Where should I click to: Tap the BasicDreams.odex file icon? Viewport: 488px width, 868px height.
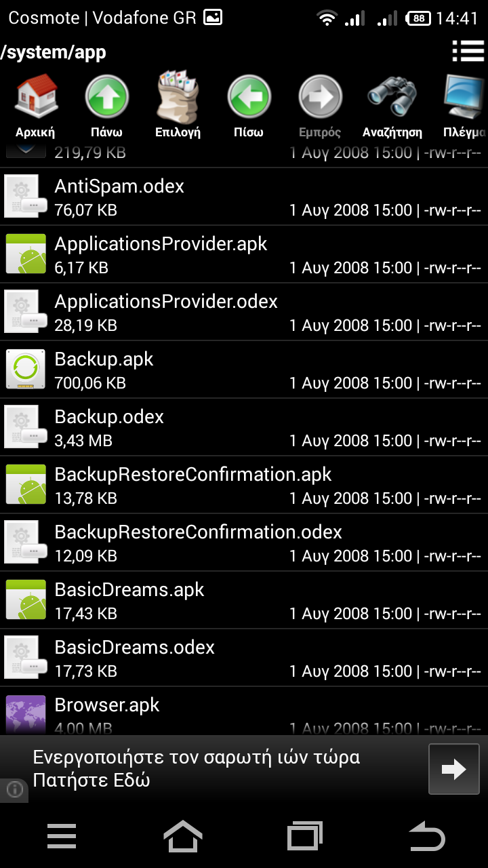(x=26, y=658)
